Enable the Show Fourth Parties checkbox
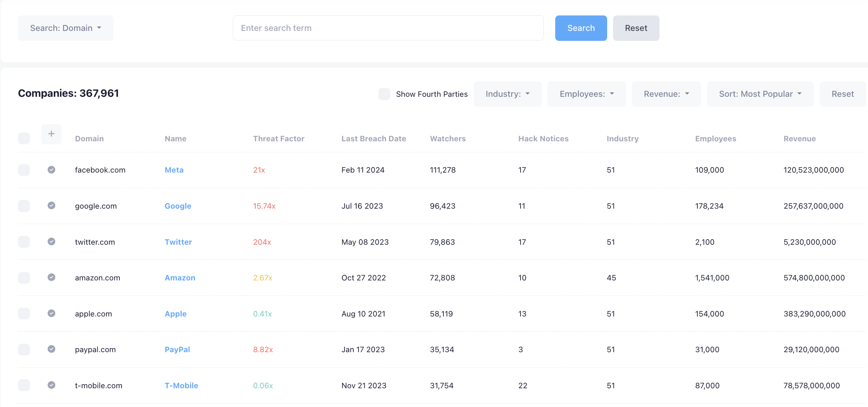868x407 pixels. coord(384,94)
